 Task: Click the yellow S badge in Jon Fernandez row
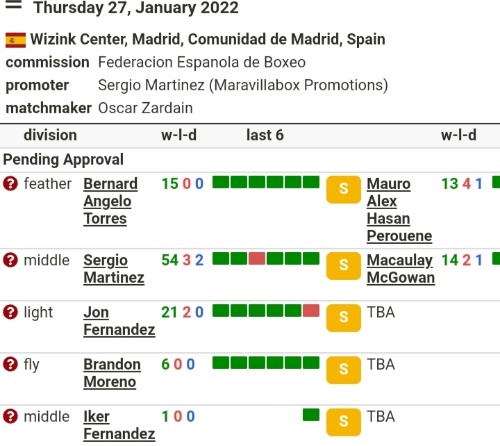343,318
